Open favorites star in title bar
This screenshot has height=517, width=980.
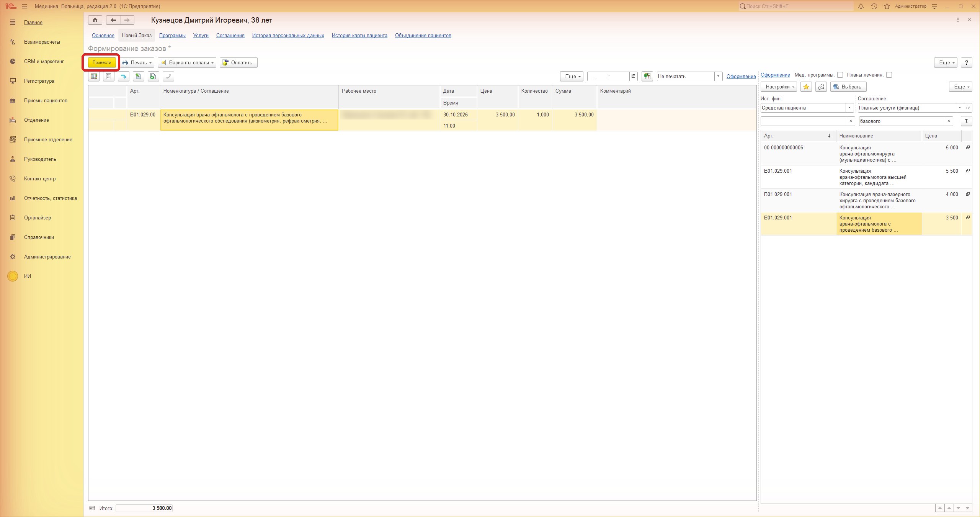coord(887,6)
